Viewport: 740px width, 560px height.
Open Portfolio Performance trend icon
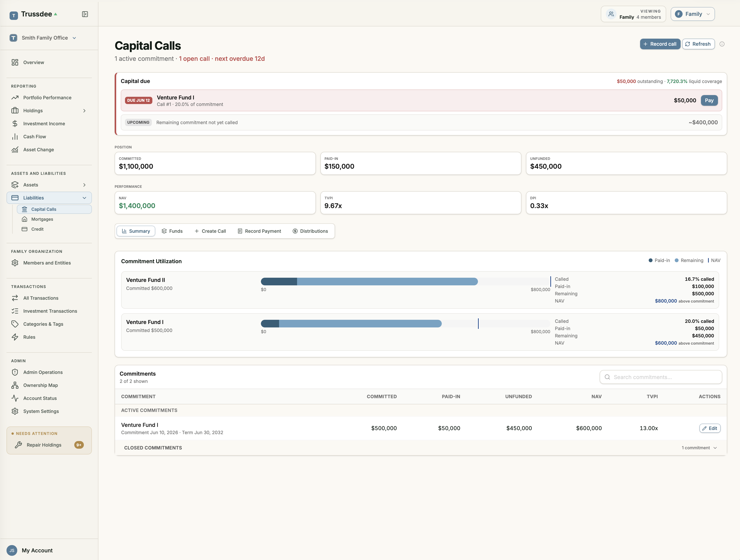tap(15, 98)
